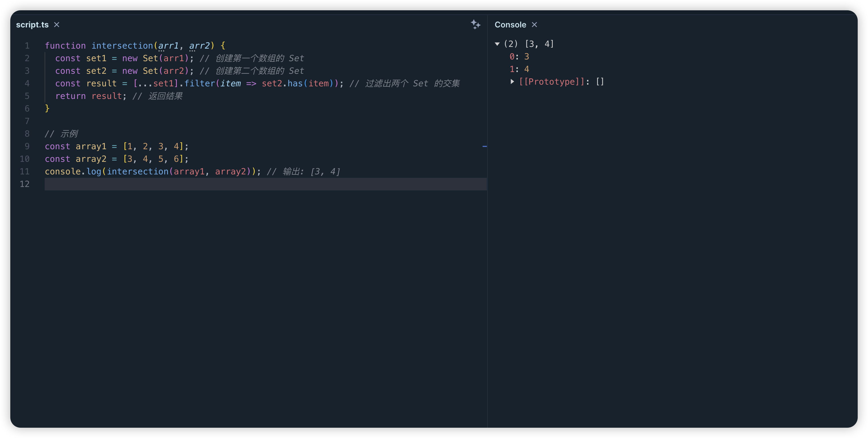The width and height of the screenshot is (868, 438).
Task: Select the script.ts tab
Action: pos(32,24)
